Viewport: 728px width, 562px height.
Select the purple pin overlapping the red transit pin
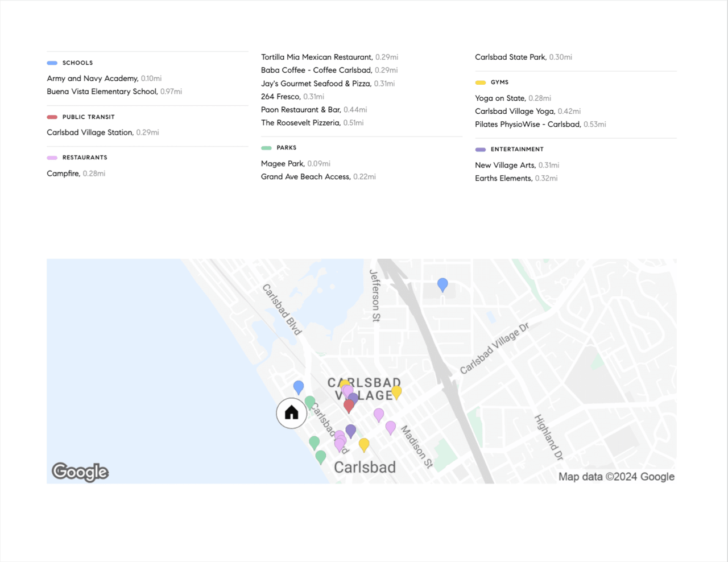(x=354, y=398)
